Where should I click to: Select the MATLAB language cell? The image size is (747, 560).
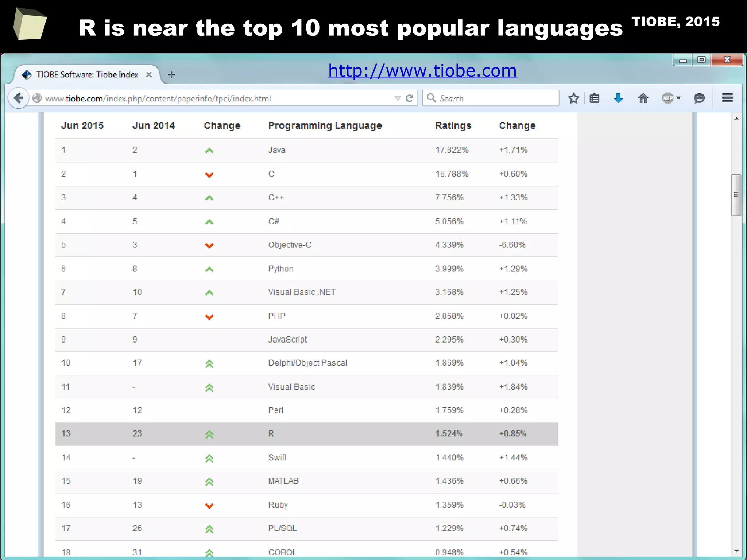coord(283,481)
